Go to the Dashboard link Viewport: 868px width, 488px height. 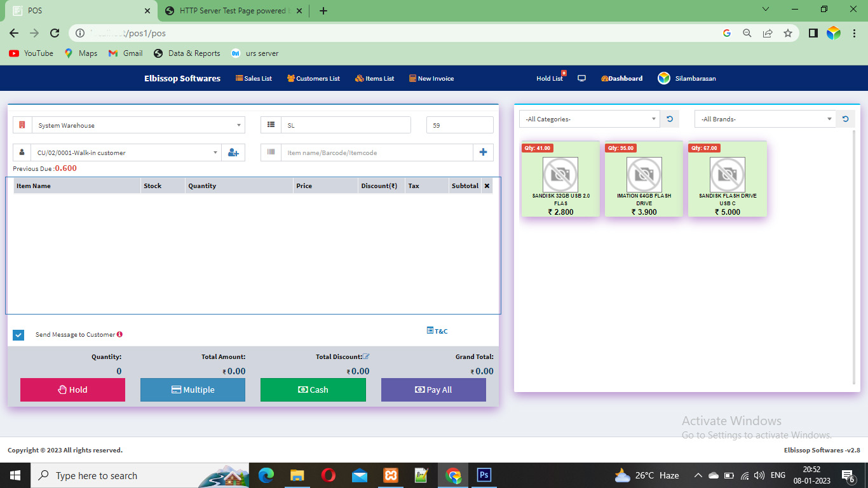[x=621, y=78]
